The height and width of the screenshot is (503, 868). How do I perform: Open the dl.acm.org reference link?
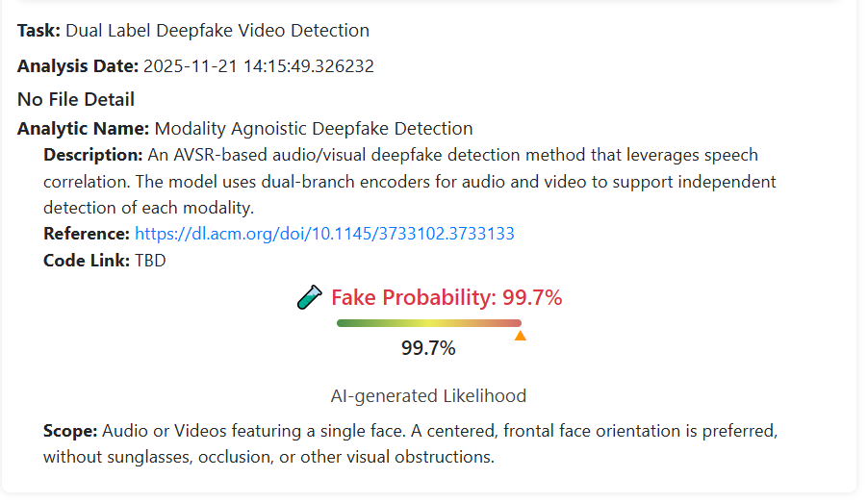pyautogui.click(x=324, y=234)
